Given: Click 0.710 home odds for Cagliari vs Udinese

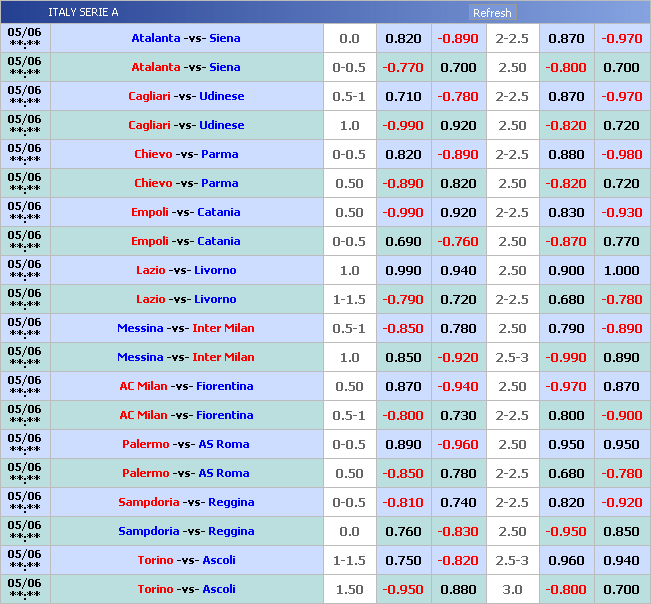Looking at the screenshot, I should point(403,96).
